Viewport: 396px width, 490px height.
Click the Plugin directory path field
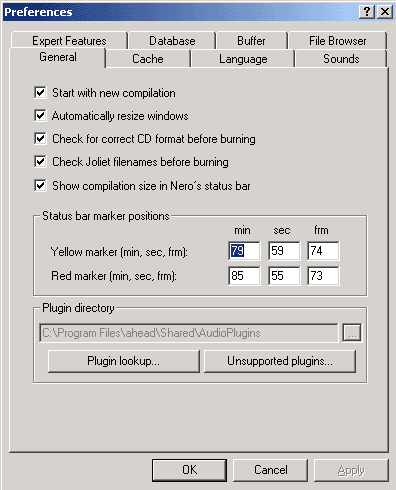tap(189, 333)
